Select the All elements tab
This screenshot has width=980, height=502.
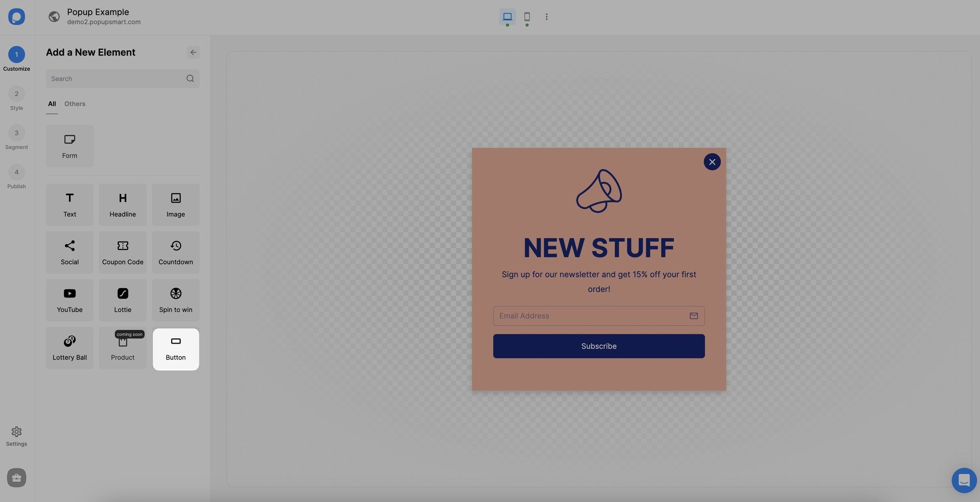[x=52, y=103]
